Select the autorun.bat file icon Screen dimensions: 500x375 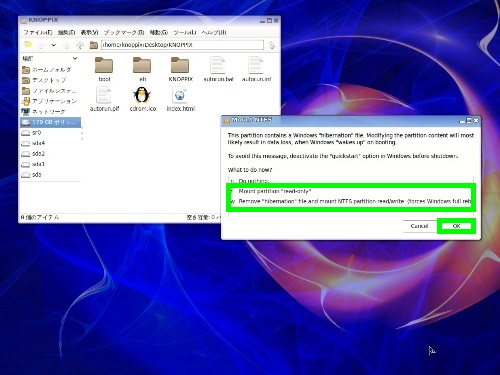[218, 65]
